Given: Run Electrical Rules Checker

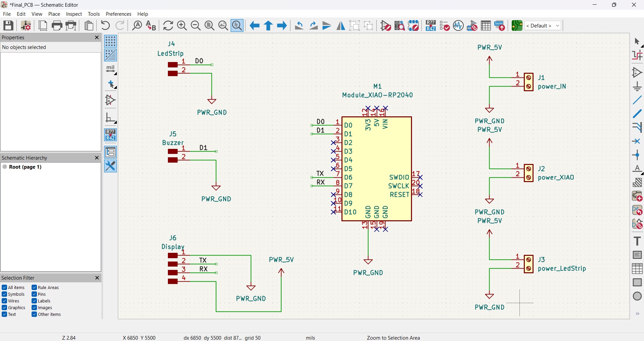Looking at the screenshot, I should [445, 25].
